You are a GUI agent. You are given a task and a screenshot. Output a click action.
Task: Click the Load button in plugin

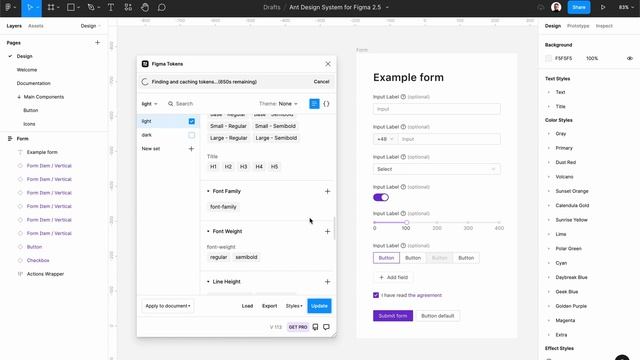pos(247,306)
